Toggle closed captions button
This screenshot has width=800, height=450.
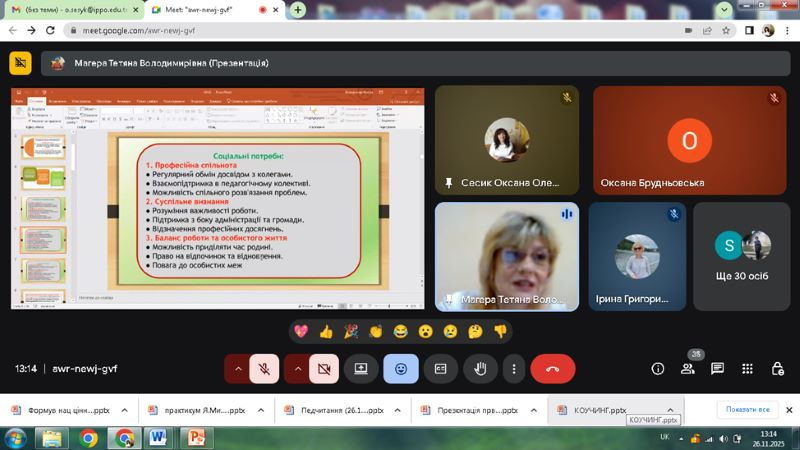(x=440, y=369)
